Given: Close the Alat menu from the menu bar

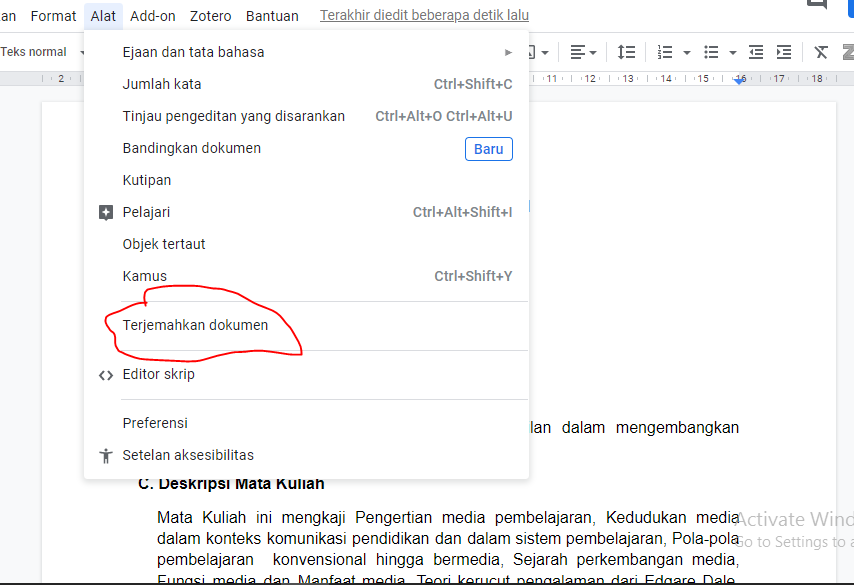Looking at the screenshot, I should click(103, 16).
